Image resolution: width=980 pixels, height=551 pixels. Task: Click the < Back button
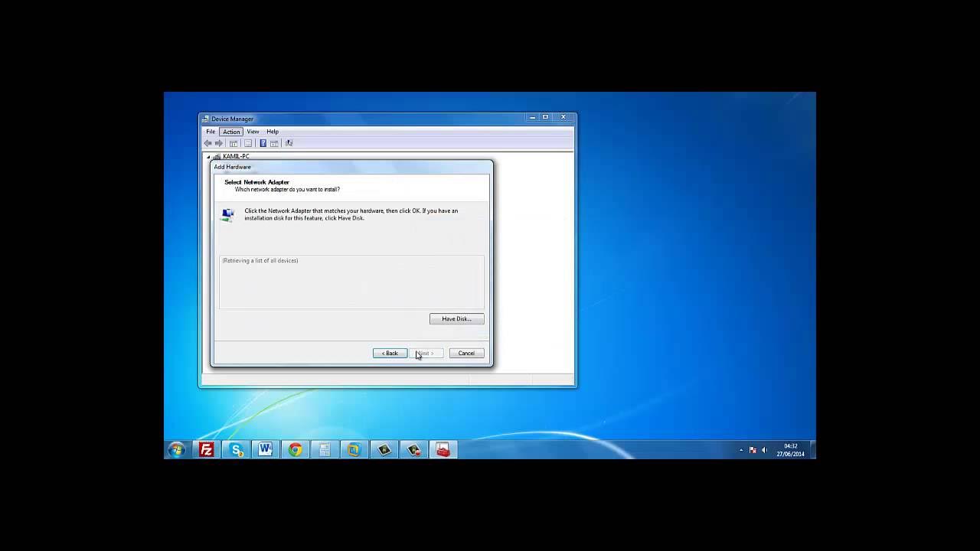pyautogui.click(x=390, y=353)
